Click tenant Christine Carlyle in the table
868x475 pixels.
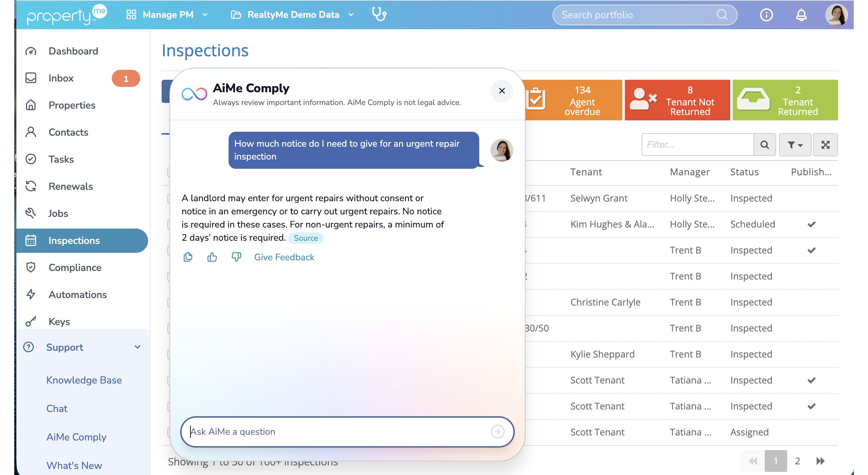(x=605, y=302)
